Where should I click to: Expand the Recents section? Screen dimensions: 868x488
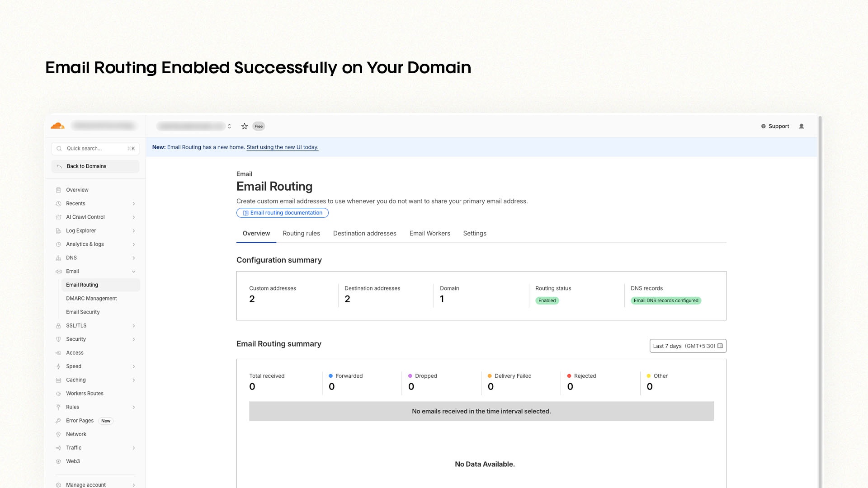point(133,203)
